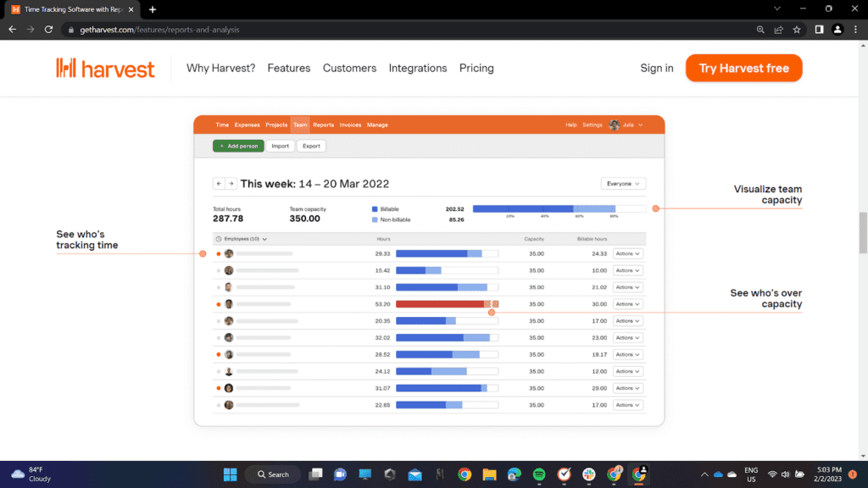Go to previous week arrow
This screenshot has height=488, width=868.
tap(219, 183)
